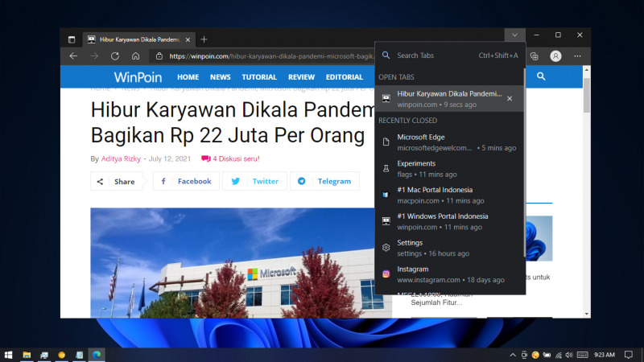Open network status tray icon
Viewport: 644px width, 362px height.
(x=559, y=355)
